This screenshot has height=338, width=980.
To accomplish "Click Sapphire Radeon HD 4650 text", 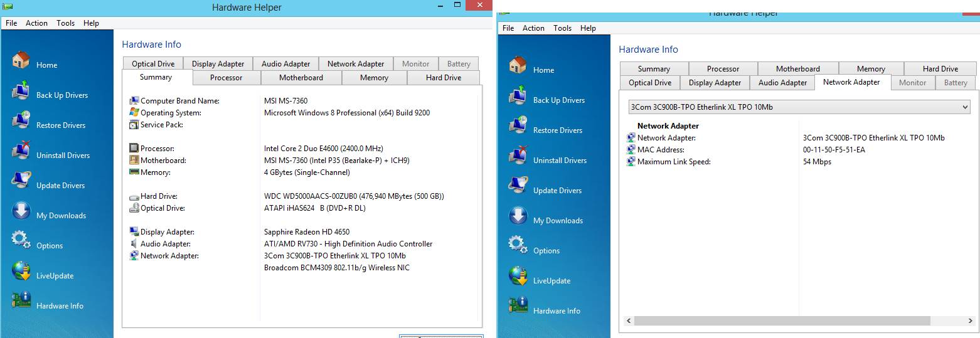I will point(307,232).
